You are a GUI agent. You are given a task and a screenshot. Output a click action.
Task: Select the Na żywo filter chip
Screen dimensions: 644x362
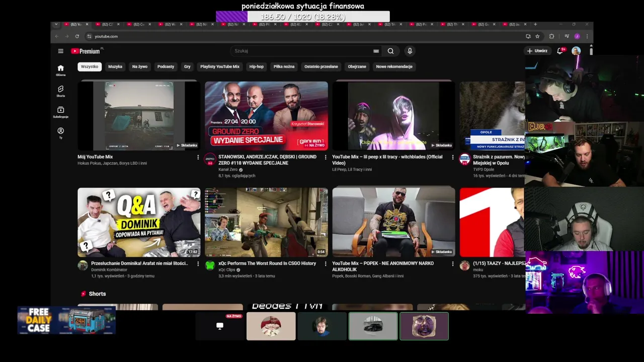(x=140, y=66)
